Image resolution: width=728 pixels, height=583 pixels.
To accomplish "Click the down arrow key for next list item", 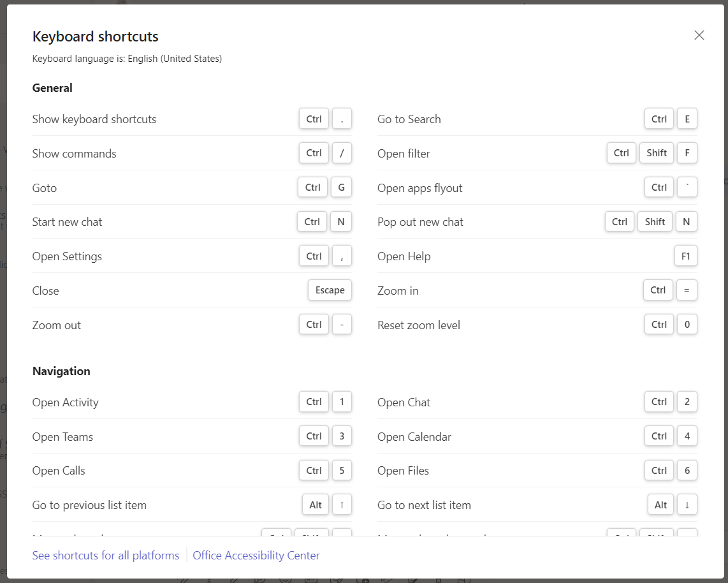I will pyautogui.click(x=687, y=505).
